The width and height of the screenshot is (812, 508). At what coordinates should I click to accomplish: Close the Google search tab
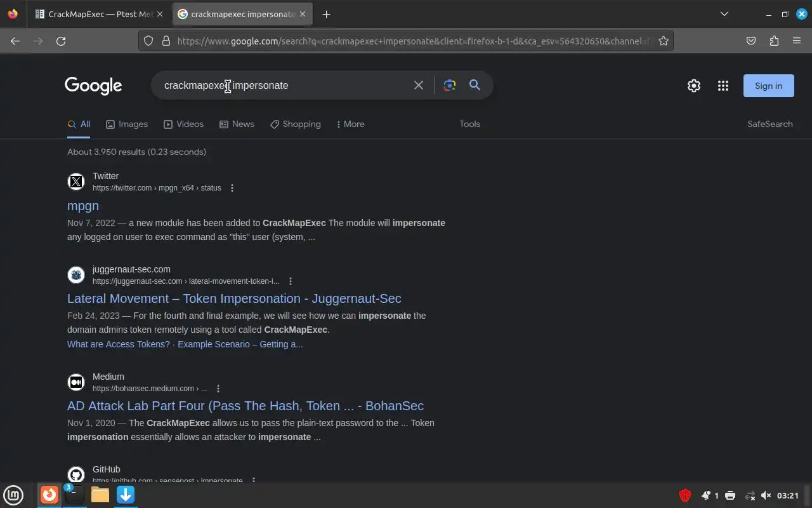click(303, 14)
